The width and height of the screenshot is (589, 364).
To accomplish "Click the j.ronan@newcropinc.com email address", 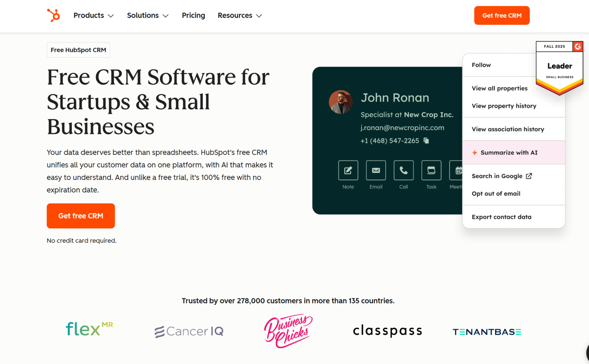I will tap(402, 128).
